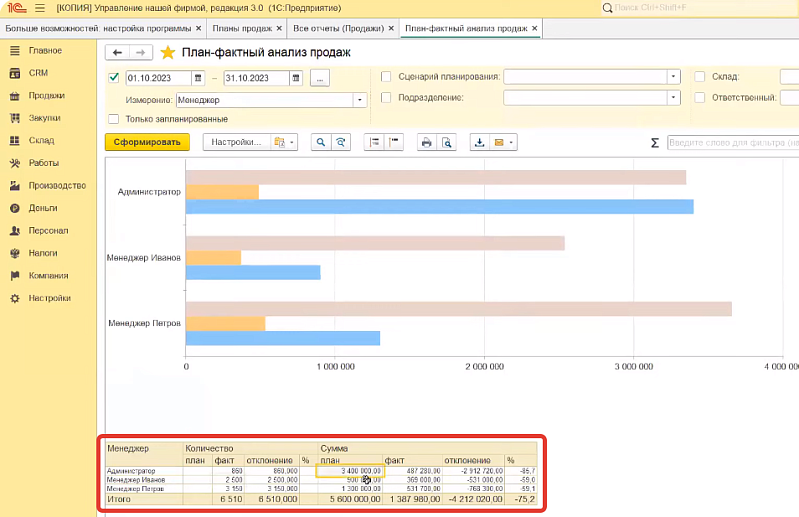
Task: Open Продажи section in sidebar
Action: [48, 95]
